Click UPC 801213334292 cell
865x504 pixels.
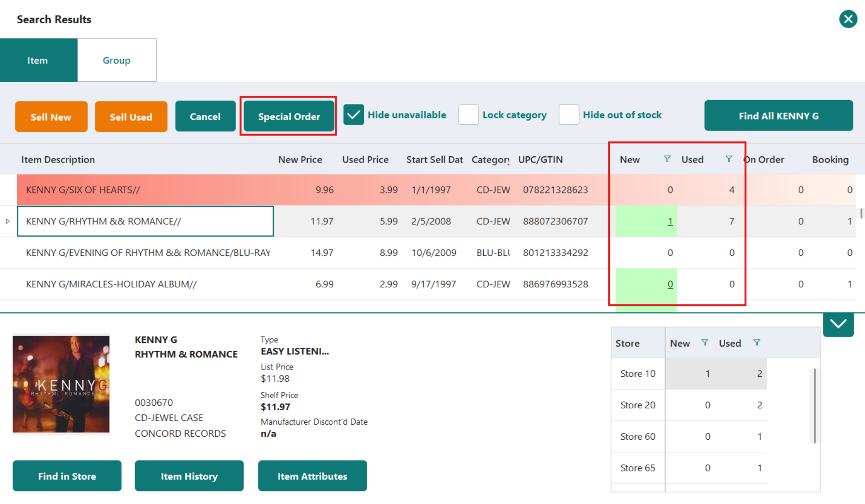pos(555,252)
